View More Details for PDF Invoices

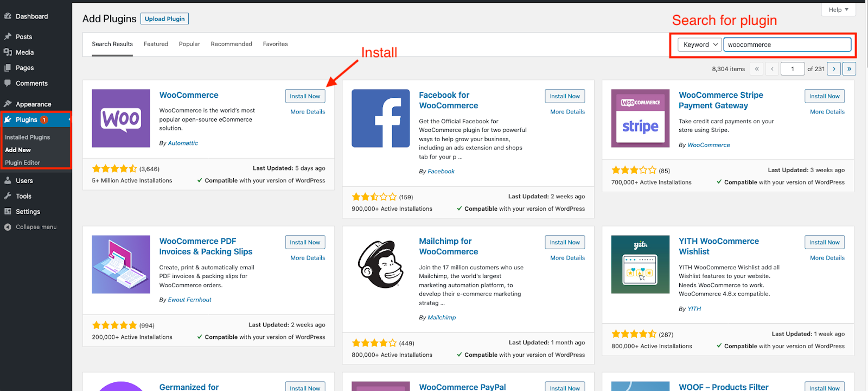[x=308, y=258]
